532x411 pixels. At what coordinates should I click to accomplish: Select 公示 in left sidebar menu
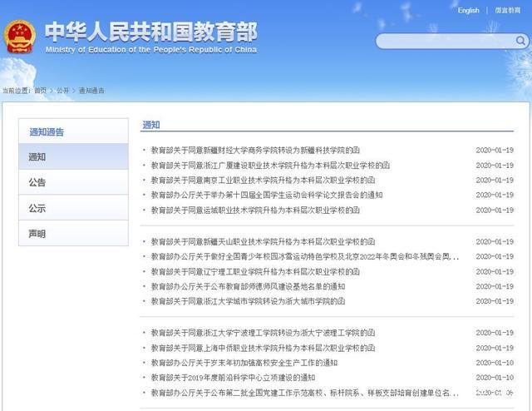[x=74, y=207]
